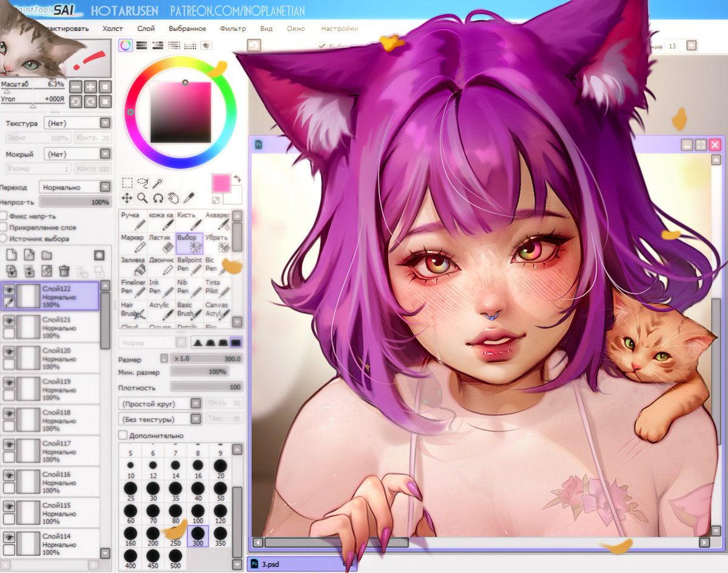Open the Без текстуры dropdown

(x=160, y=419)
